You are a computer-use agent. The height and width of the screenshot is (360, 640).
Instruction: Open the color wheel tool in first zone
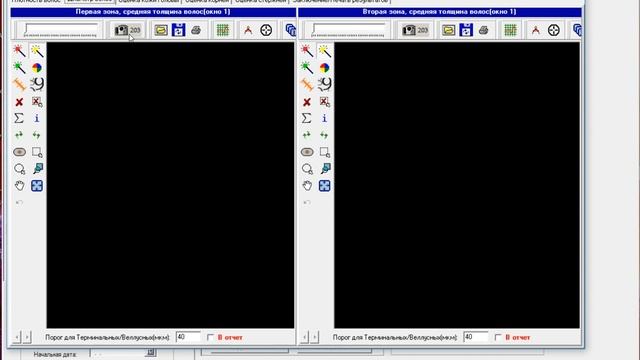[x=37, y=67]
